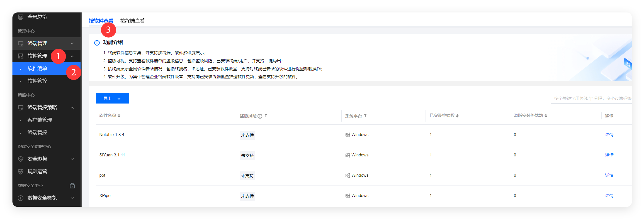Open 详情 for Notable 1.8.4
Screen dimensions: 644x219
(x=609, y=135)
